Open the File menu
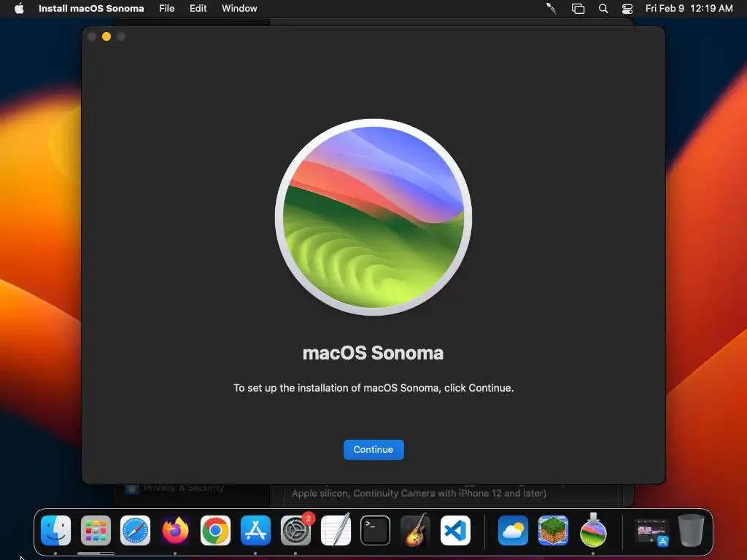Screen dimensions: 747x560 pos(167,9)
